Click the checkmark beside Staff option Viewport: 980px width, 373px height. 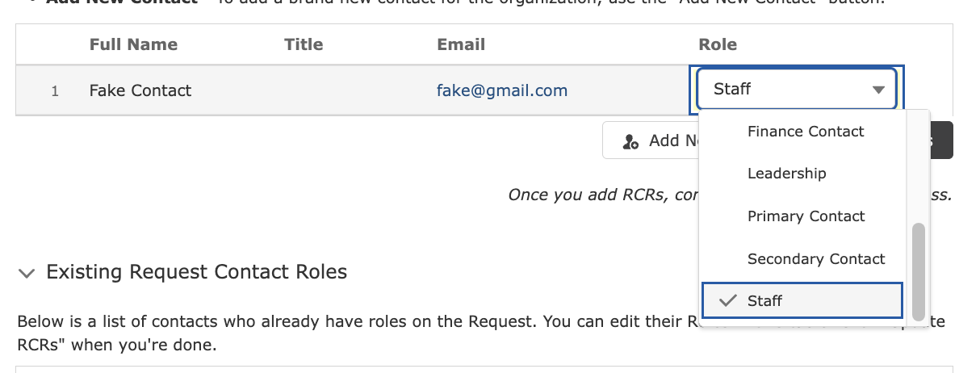click(728, 300)
